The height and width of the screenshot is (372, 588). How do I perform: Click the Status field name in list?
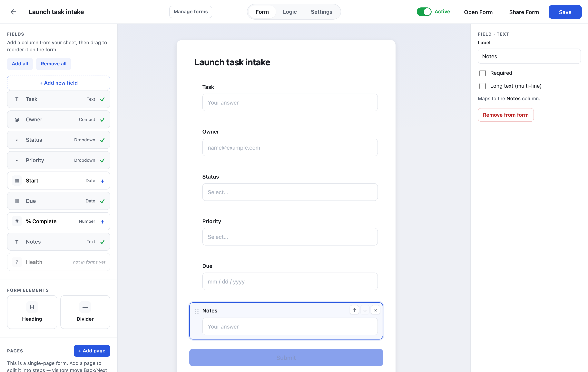tap(34, 140)
